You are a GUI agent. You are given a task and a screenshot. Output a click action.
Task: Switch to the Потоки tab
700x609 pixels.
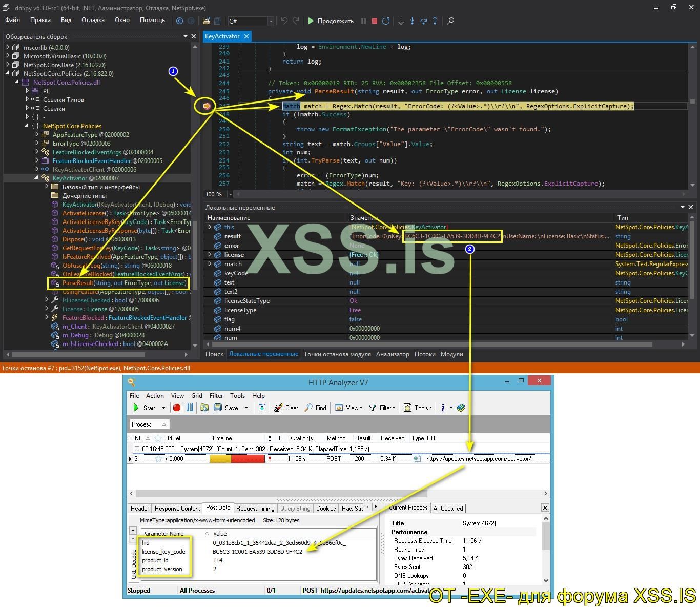(425, 354)
